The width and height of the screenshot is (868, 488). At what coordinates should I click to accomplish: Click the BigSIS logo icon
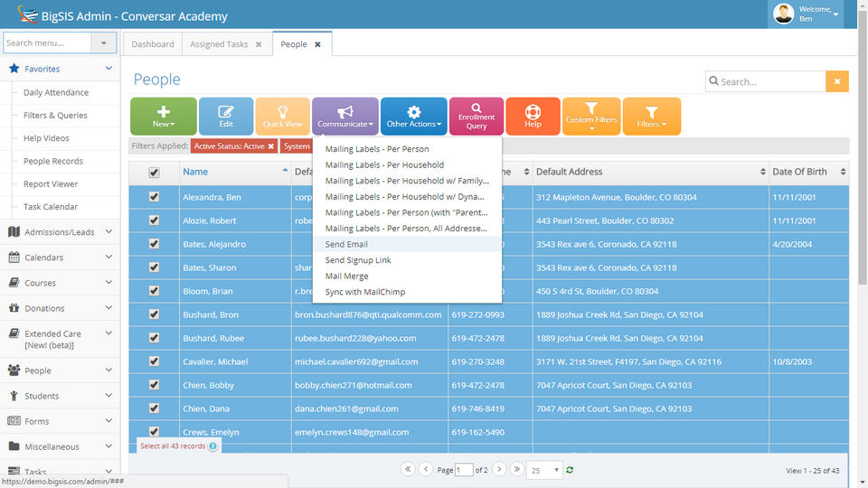(27, 14)
